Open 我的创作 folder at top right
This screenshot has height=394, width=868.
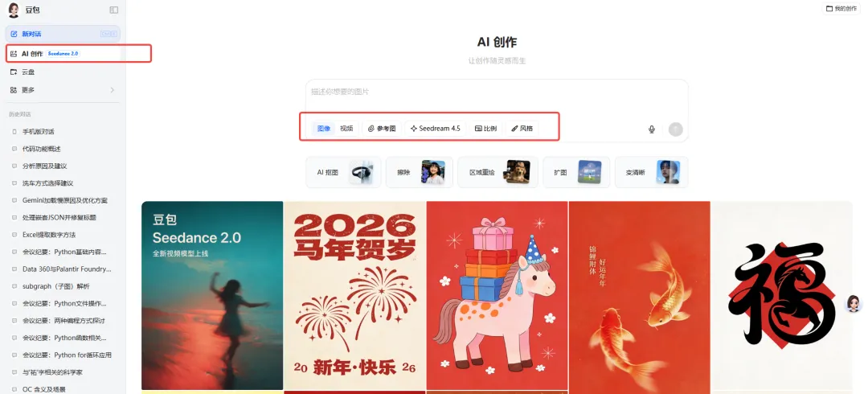pyautogui.click(x=841, y=8)
